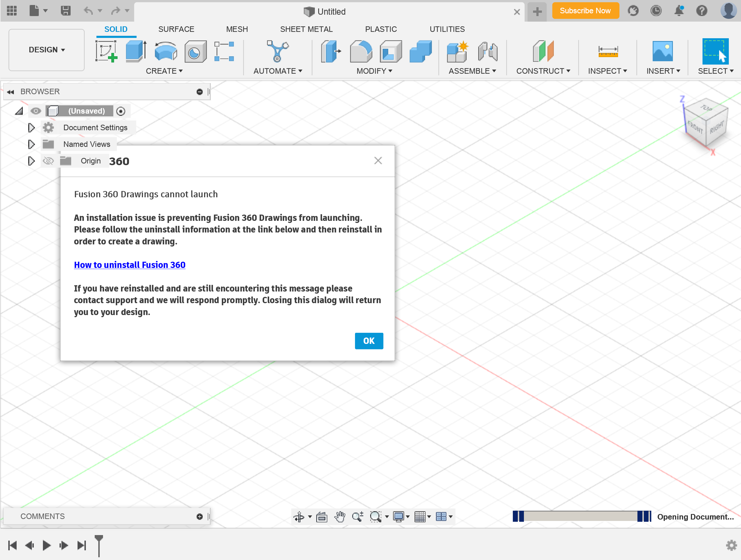
Task: Open the SURFACE ribbon tab
Action: tap(176, 29)
